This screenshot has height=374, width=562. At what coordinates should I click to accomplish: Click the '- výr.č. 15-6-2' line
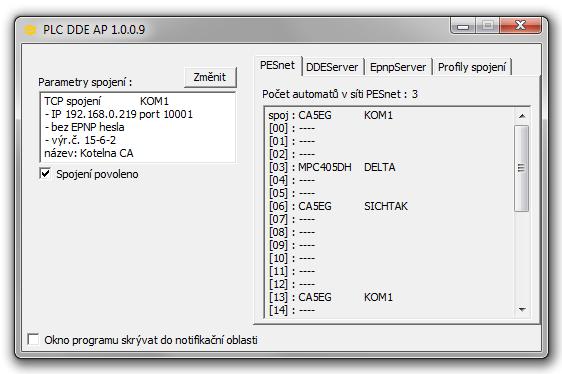80,140
